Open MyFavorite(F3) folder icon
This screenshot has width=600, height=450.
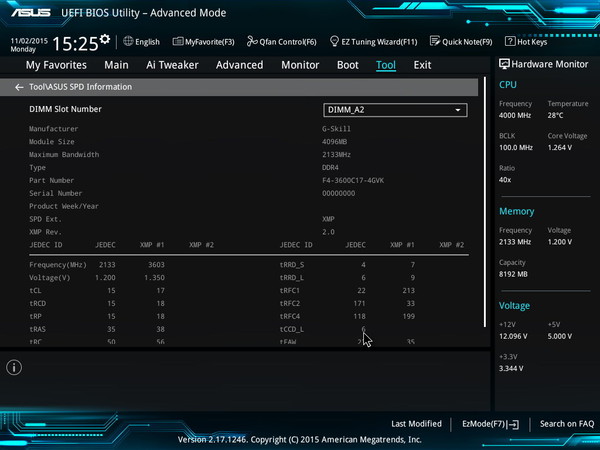pos(178,41)
